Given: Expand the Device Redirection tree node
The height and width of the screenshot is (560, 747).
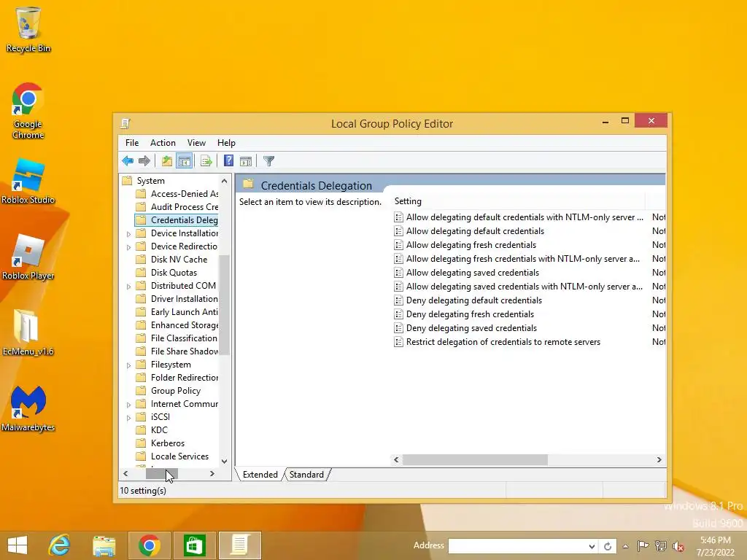Looking at the screenshot, I should 128,247.
